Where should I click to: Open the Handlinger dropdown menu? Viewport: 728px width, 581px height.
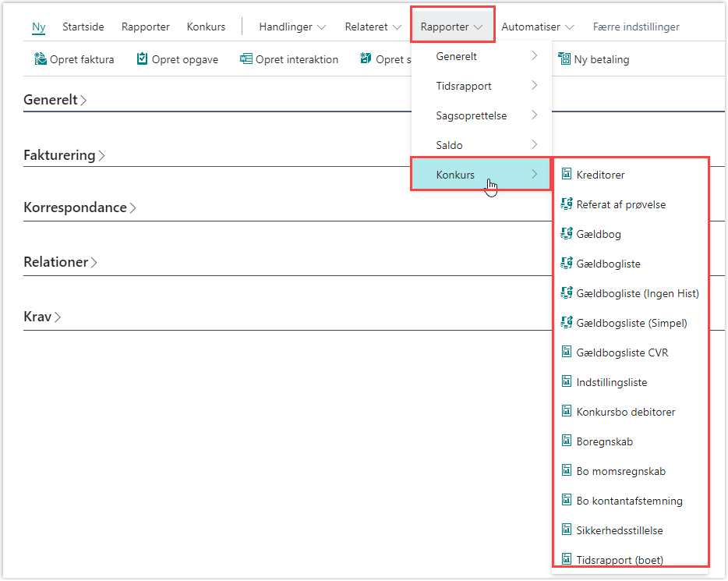pyautogui.click(x=292, y=27)
